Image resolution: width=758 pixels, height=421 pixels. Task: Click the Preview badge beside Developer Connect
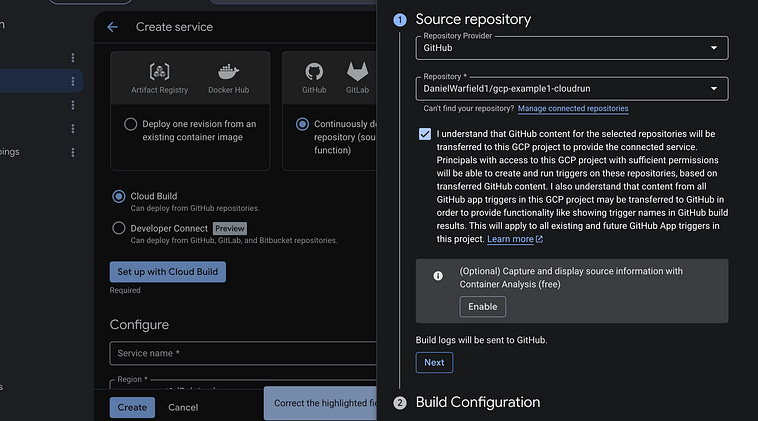(230, 228)
